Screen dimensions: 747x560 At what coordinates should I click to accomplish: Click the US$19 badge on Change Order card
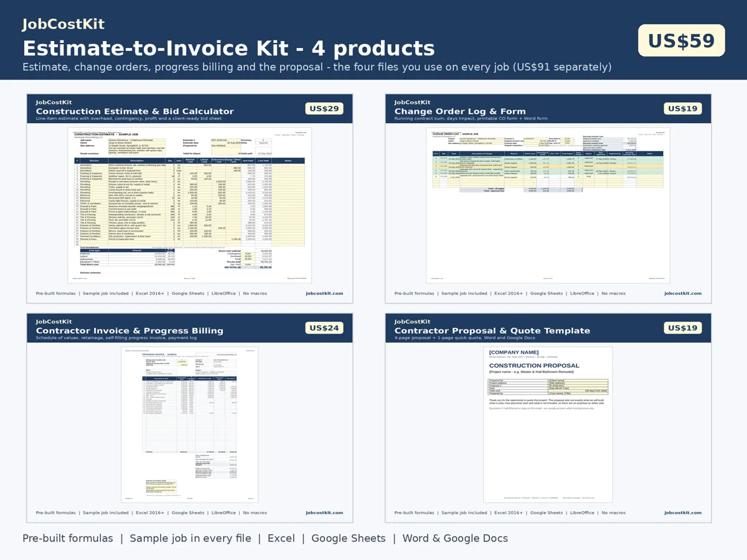[x=683, y=108]
